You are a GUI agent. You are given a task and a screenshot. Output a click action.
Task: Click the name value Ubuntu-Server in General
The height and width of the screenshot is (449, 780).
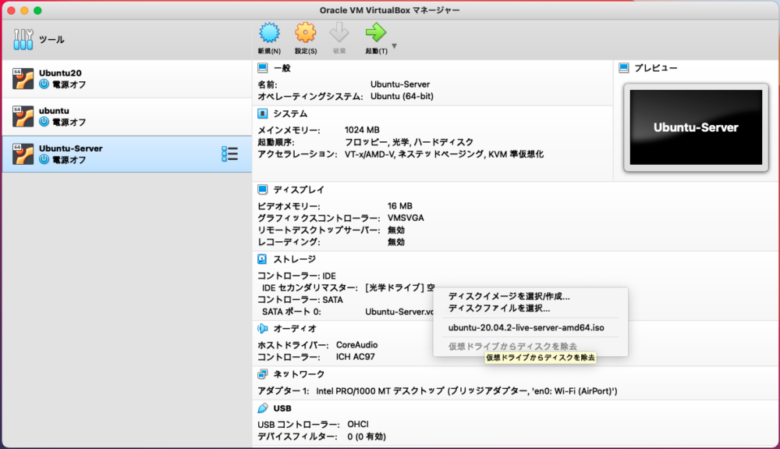point(400,84)
